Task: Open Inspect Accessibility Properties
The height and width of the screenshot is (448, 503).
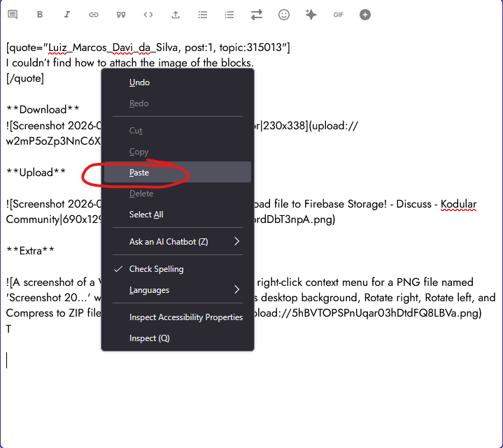Action: click(x=178, y=317)
